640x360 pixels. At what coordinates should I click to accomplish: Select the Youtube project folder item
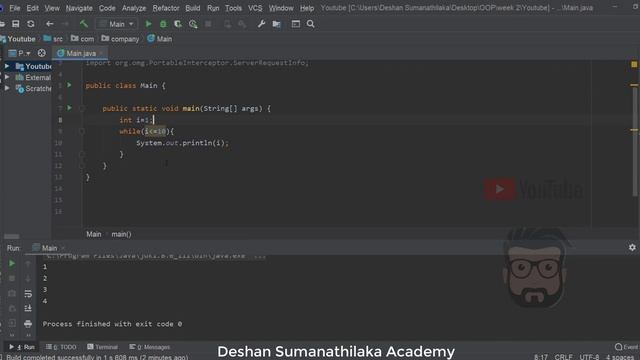[x=34, y=66]
